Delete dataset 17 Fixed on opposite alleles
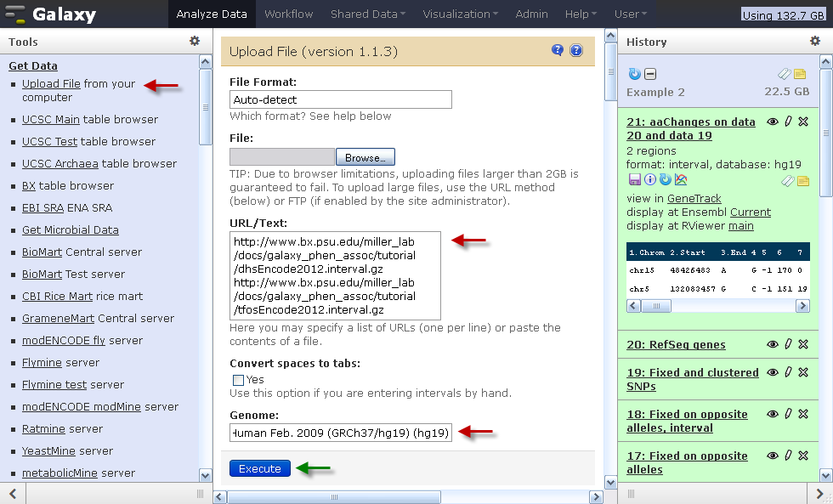The image size is (833, 504). (x=803, y=456)
